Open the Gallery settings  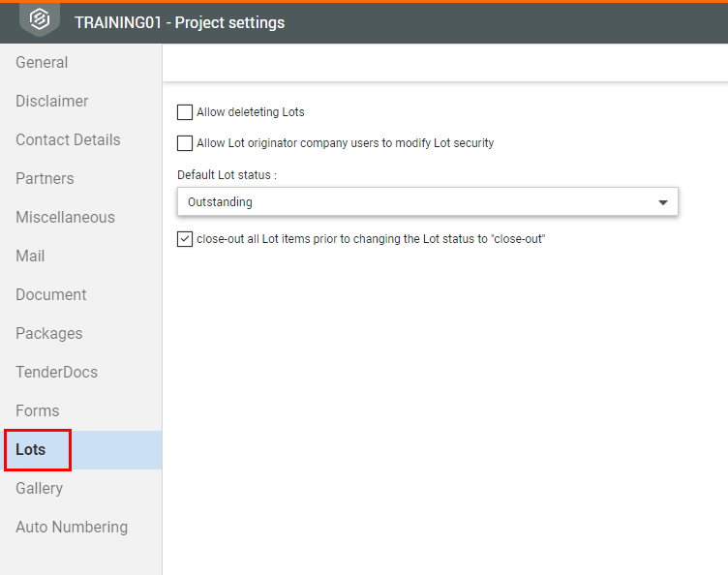pos(39,489)
